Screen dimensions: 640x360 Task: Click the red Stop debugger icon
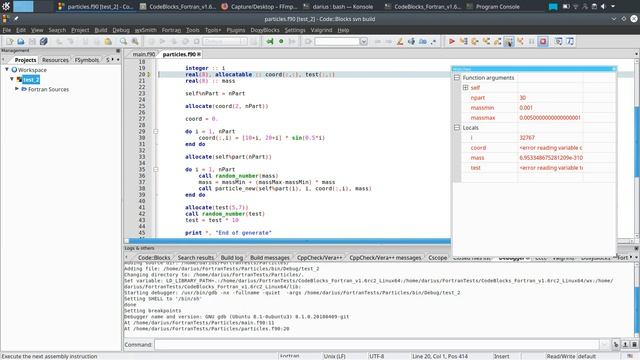[x=543, y=41]
